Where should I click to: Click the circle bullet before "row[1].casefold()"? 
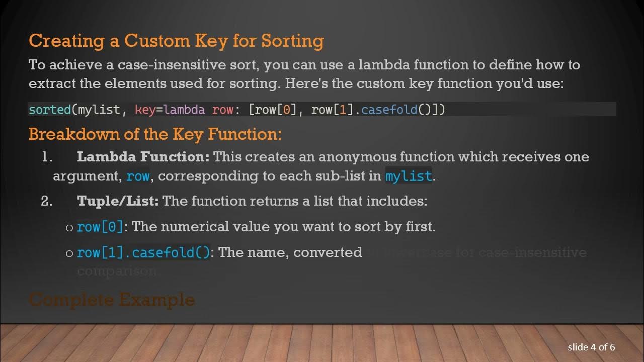69,253
